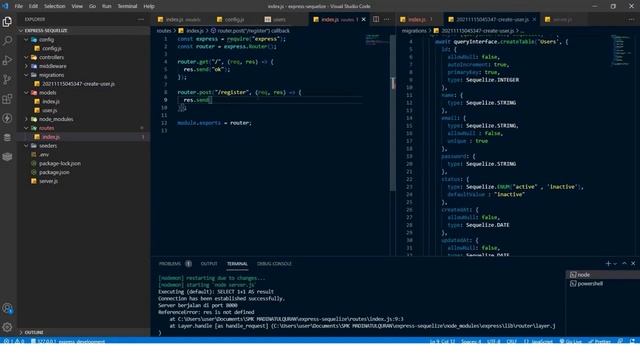The width and height of the screenshot is (640, 360).
Task: Open left editor group more actions
Action: click(387, 19)
